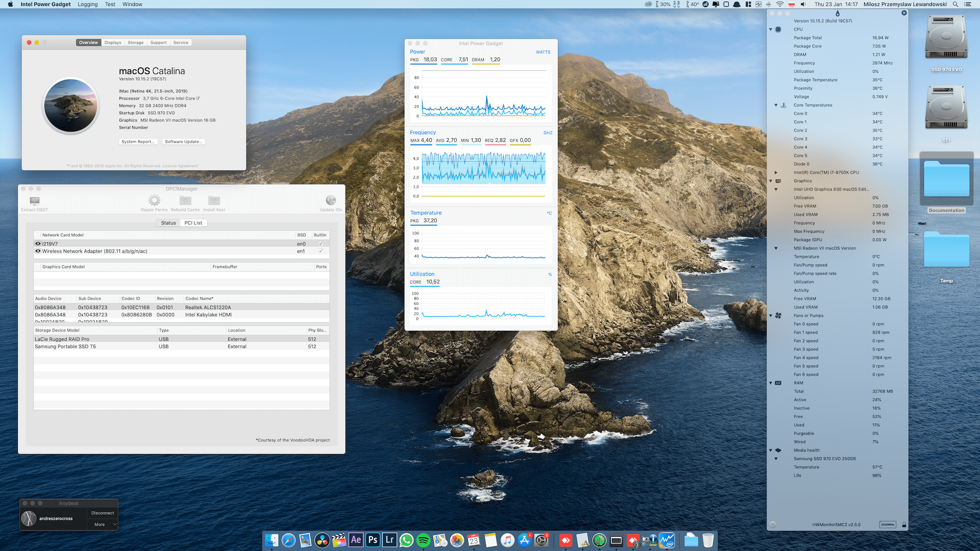Click the Install Kext icon
Screen dimensions: 980x551
click(214, 201)
